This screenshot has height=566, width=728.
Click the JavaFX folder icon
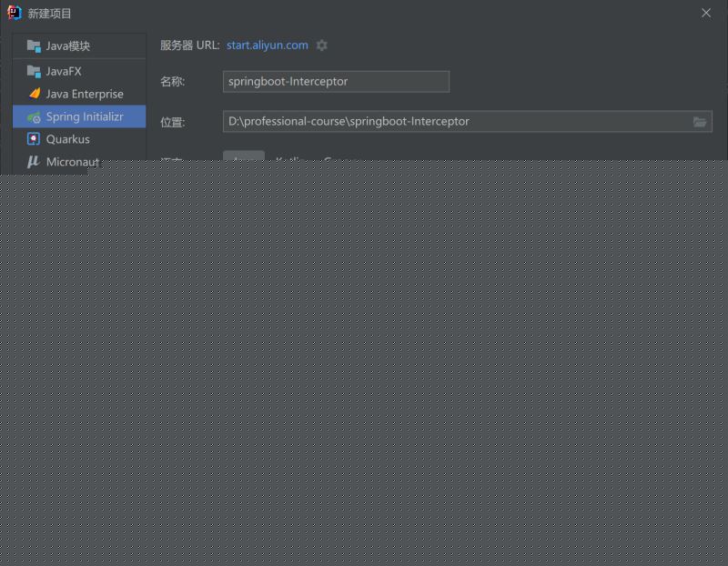34,71
